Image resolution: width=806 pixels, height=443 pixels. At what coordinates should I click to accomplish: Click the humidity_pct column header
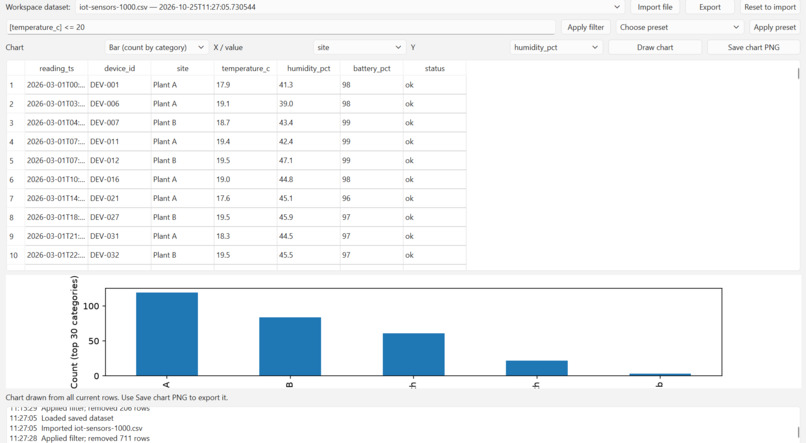pyautogui.click(x=308, y=68)
